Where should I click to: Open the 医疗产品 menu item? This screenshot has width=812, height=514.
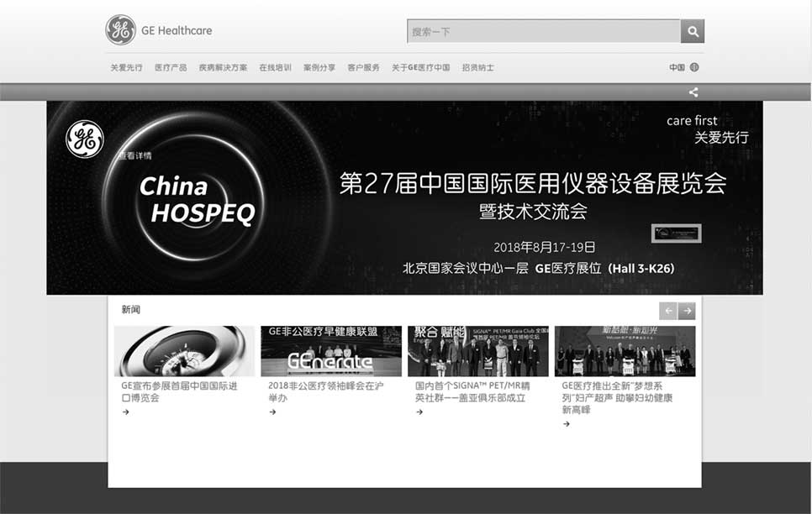point(171,68)
